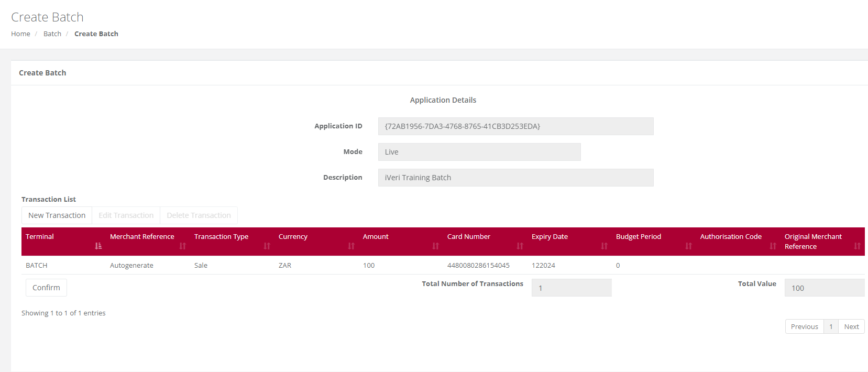This screenshot has width=868, height=372.
Task: Click the Create Batch breadcrumb text
Action: tap(96, 34)
